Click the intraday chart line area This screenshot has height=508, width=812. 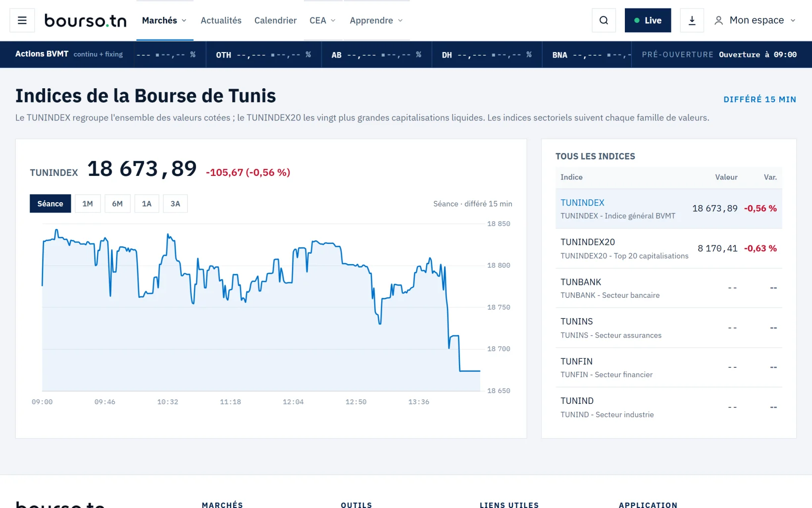click(x=261, y=307)
